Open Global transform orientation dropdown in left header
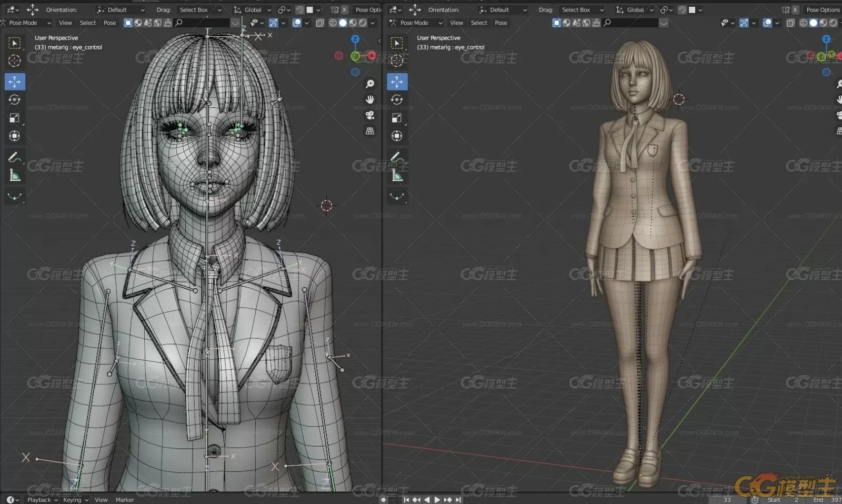 [x=253, y=10]
